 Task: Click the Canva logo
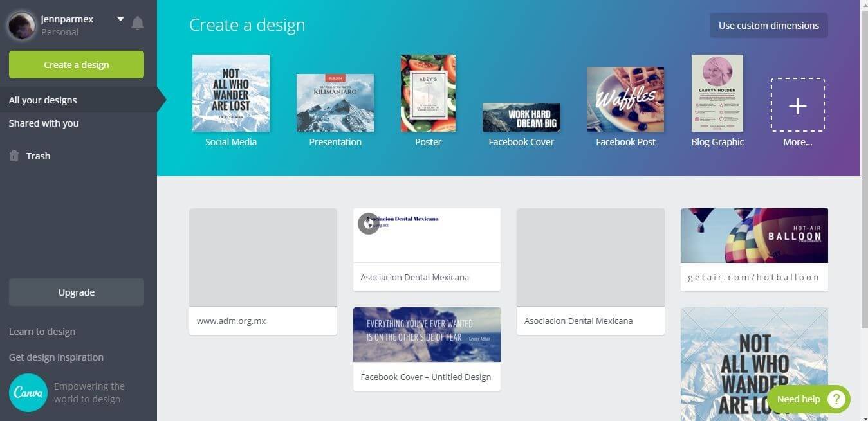point(28,393)
